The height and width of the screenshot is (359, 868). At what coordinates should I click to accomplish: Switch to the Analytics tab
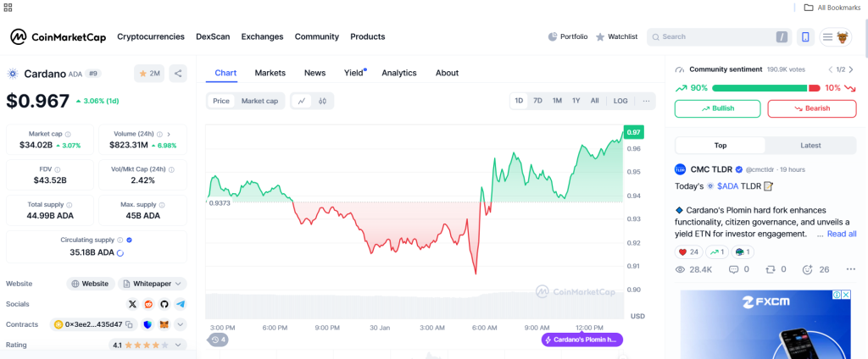coord(399,73)
